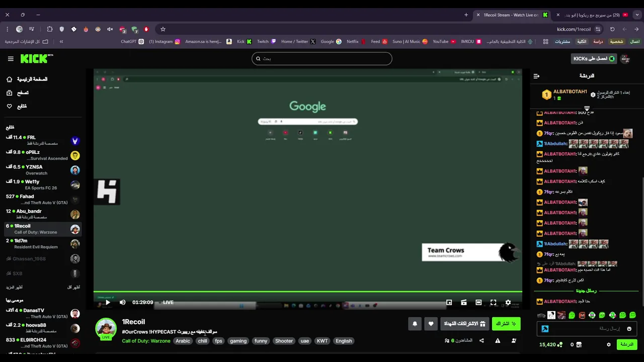644x362 pixels.
Task: Open the user profile avatar menu
Action: [625, 59]
